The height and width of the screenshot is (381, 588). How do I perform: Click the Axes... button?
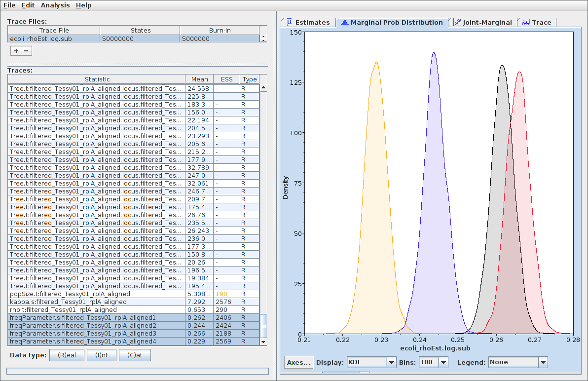click(x=299, y=362)
